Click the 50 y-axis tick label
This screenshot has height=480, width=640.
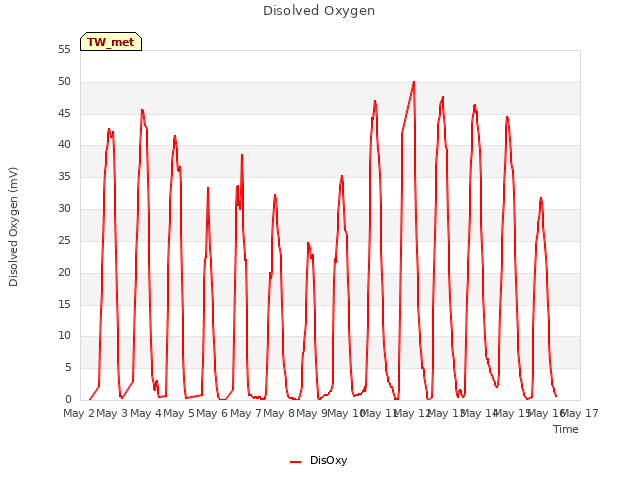pos(64,82)
